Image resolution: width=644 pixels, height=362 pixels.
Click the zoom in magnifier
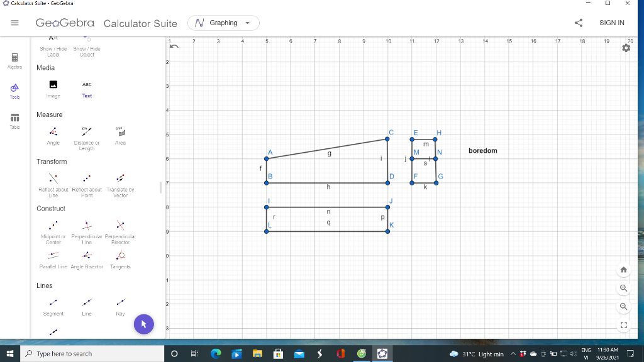coord(623,288)
